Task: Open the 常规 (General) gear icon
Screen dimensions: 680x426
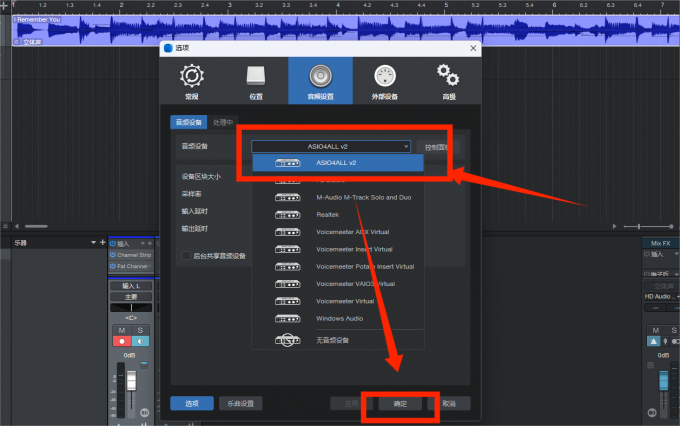Action: tap(190, 80)
